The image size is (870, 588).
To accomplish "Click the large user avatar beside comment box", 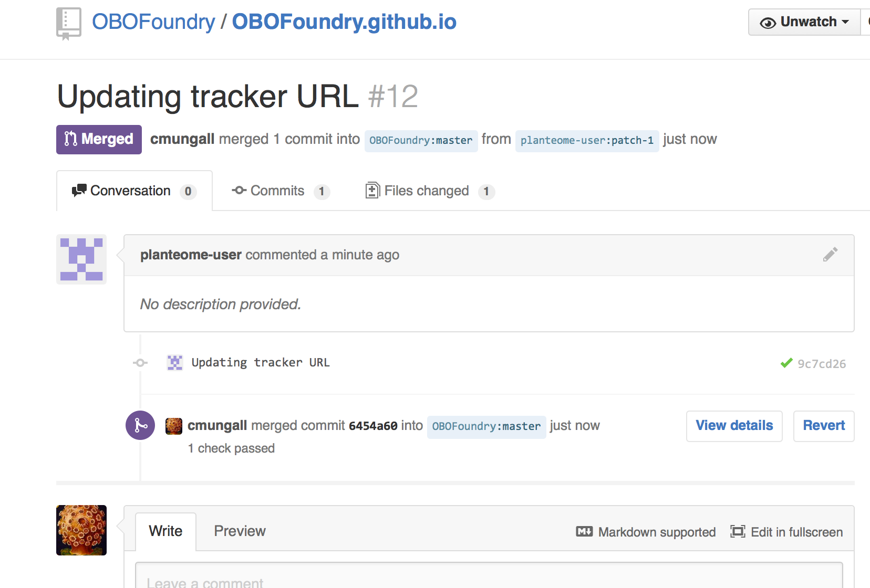I will [81, 530].
